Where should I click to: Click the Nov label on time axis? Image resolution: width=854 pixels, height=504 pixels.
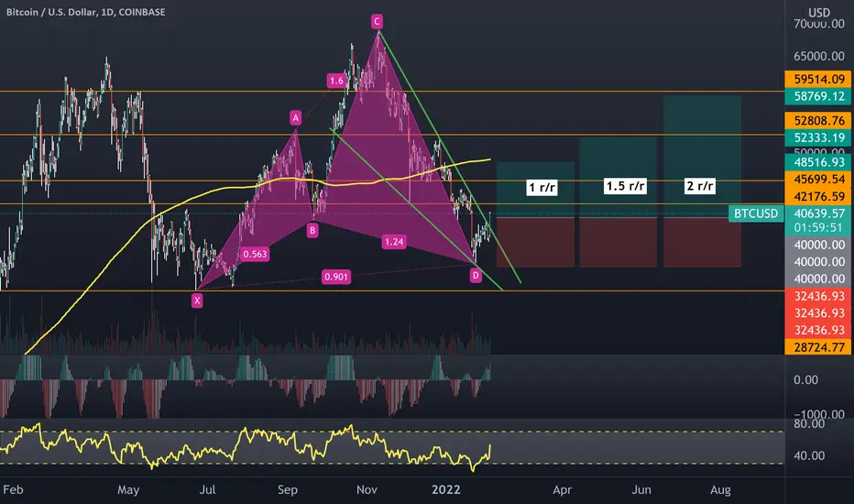pos(367,490)
